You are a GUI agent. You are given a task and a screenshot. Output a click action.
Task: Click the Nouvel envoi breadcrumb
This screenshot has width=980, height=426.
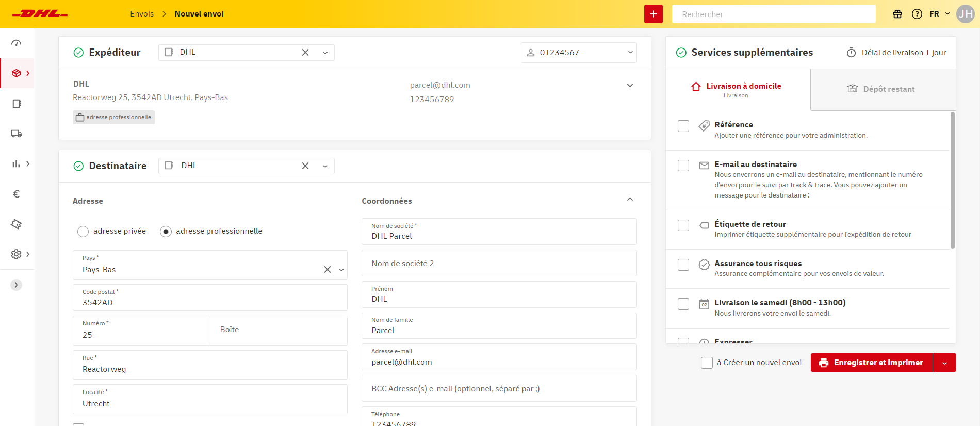point(199,14)
